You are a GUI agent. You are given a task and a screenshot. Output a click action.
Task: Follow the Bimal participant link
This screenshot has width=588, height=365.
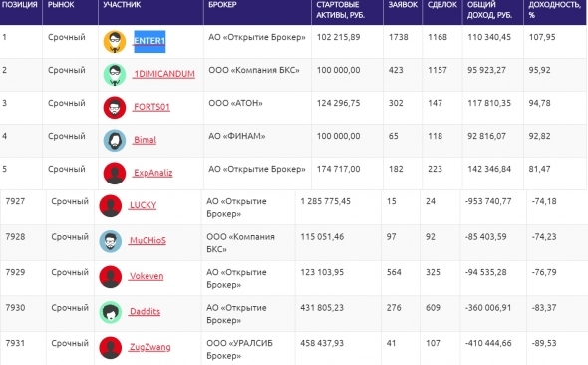pyautogui.click(x=145, y=140)
